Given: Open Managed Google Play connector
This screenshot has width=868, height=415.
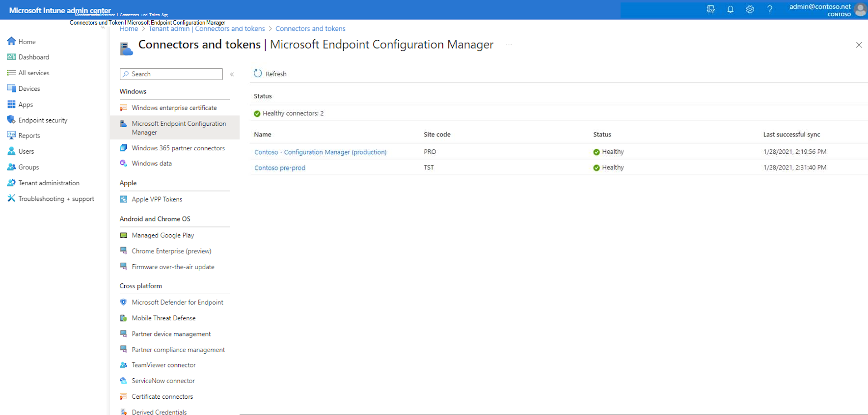Looking at the screenshot, I should pos(163,235).
